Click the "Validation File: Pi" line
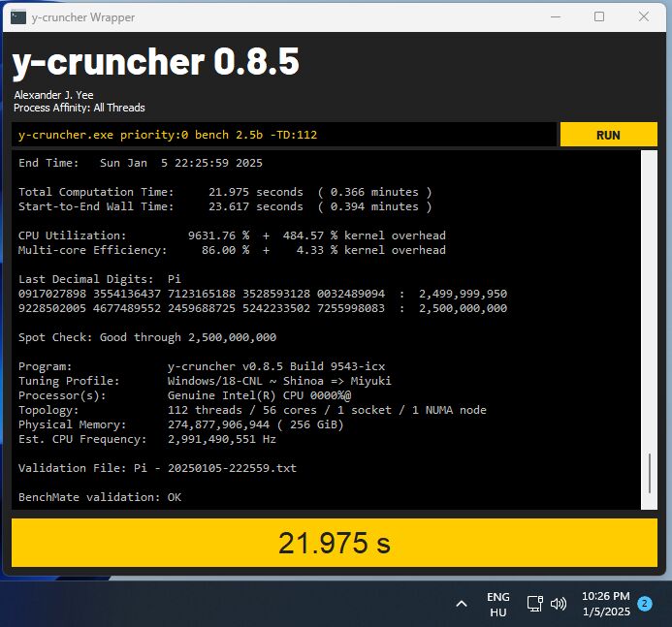Viewport: 672px width, 627px height. tap(157, 468)
